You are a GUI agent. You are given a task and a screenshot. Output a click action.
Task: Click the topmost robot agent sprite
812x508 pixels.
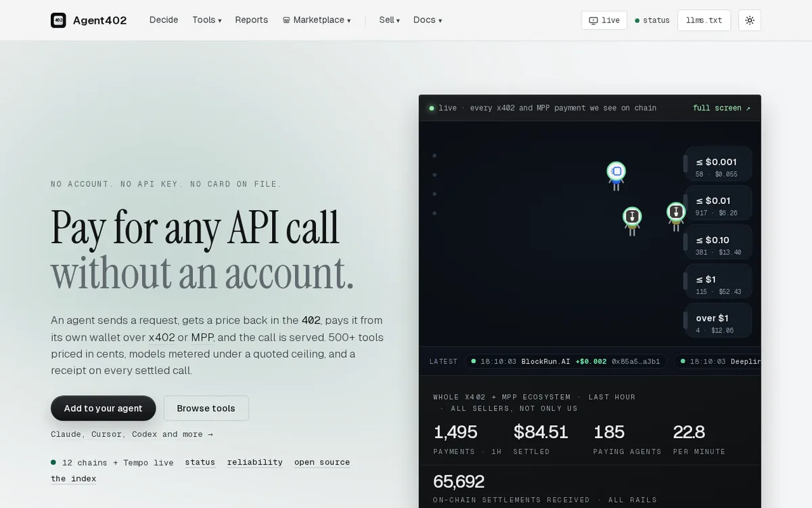pyautogui.click(x=616, y=175)
